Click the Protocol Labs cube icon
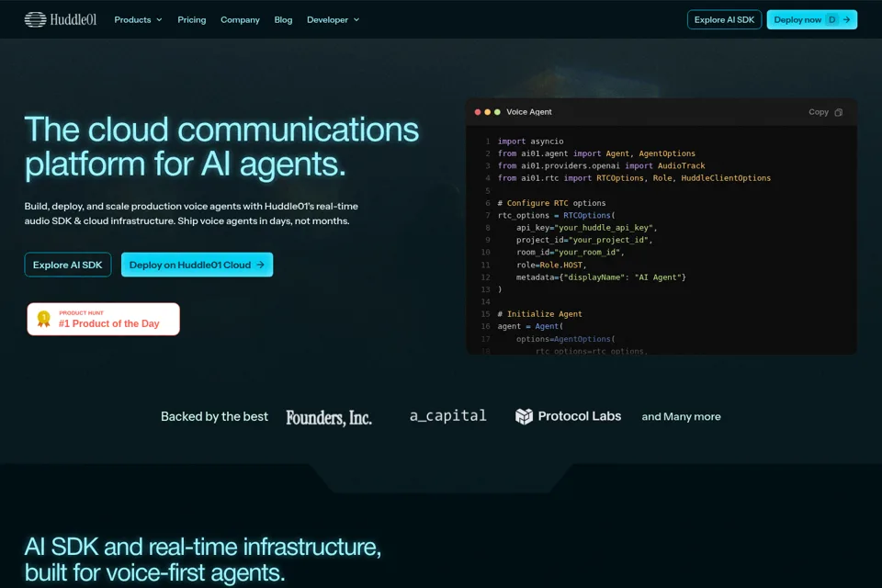The height and width of the screenshot is (588, 882). tap(524, 416)
